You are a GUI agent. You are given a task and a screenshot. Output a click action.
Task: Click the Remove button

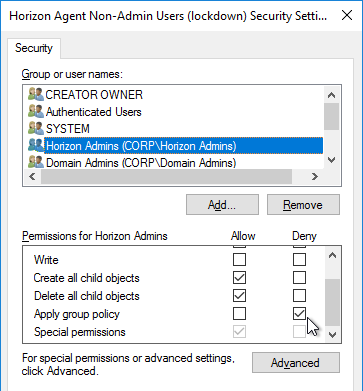(303, 205)
